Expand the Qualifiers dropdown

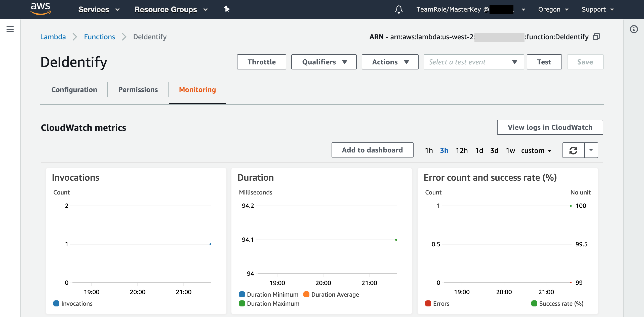click(324, 62)
